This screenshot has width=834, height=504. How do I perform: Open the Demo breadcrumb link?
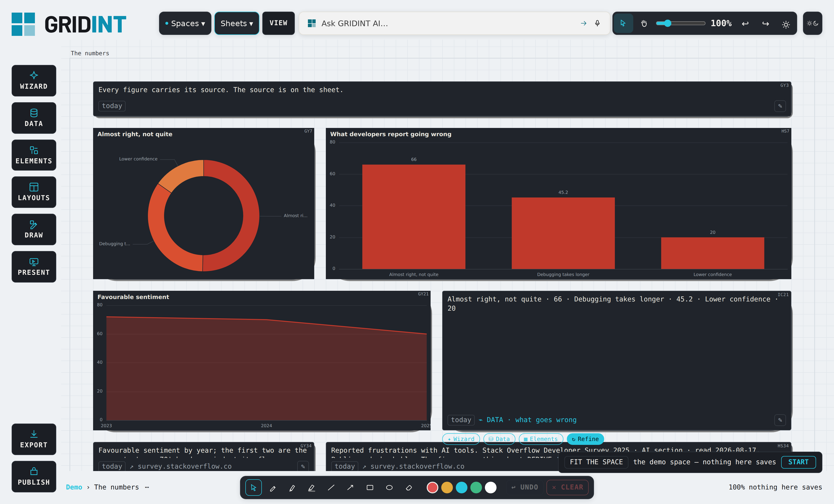(74, 487)
